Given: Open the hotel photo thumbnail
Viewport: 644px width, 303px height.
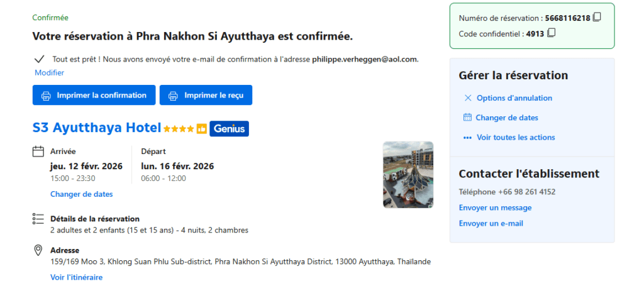Looking at the screenshot, I should [408, 175].
